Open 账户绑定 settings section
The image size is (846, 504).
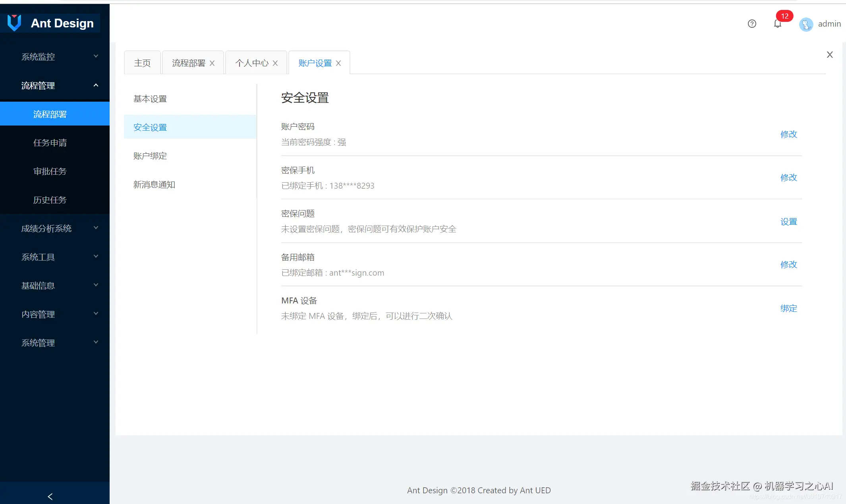150,156
